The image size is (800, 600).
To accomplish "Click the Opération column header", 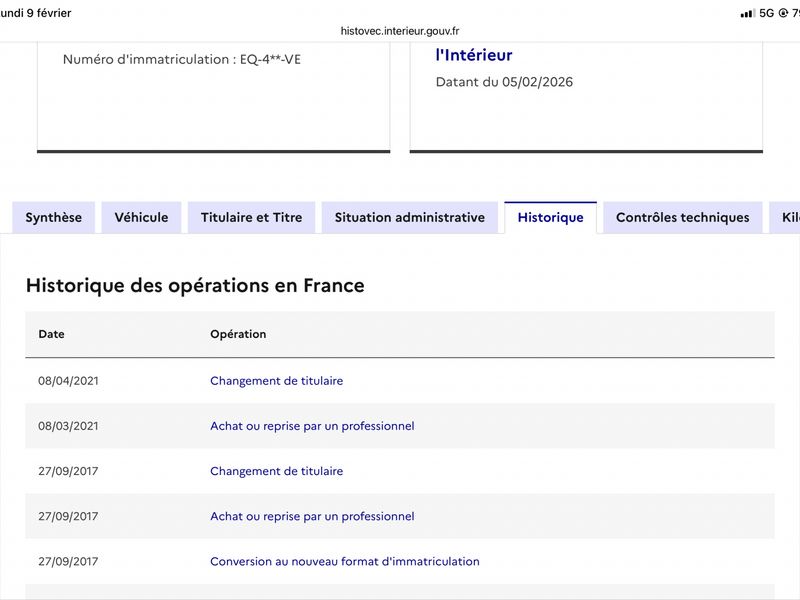I will tap(238, 334).
